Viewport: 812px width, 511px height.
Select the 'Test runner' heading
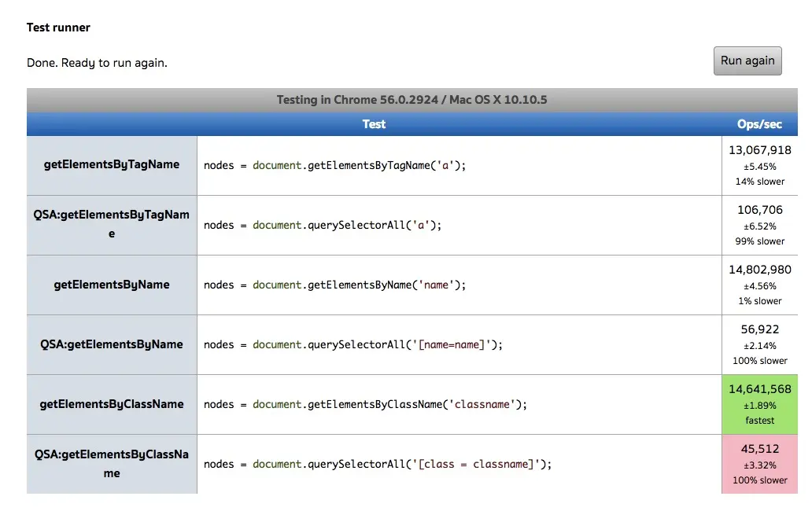(x=58, y=28)
